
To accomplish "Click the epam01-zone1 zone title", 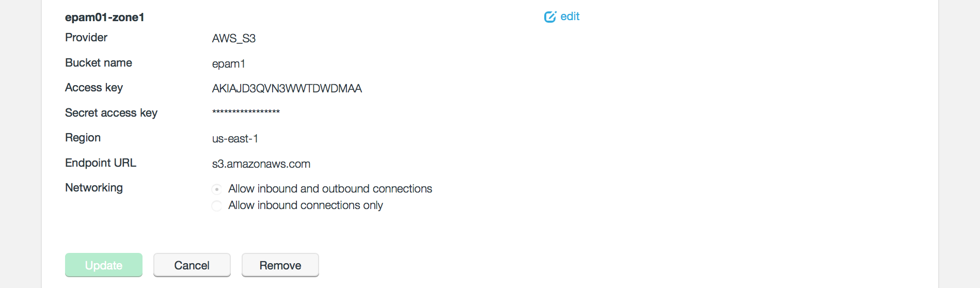I will (x=105, y=18).
